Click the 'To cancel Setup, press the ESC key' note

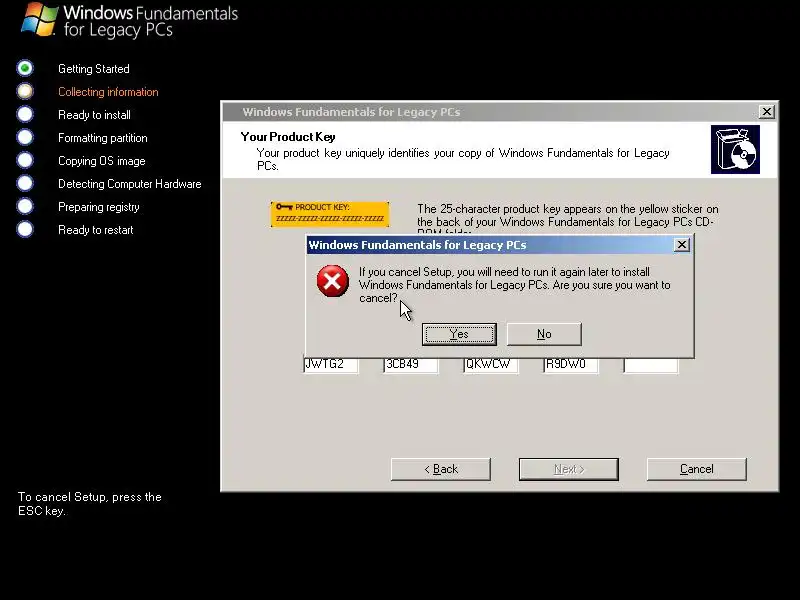(90, 504)
